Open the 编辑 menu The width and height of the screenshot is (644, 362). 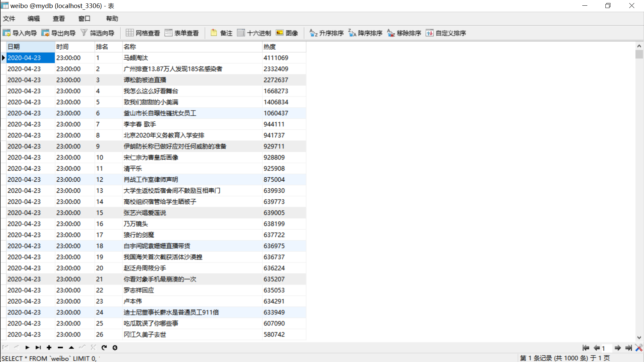(34, 18)
